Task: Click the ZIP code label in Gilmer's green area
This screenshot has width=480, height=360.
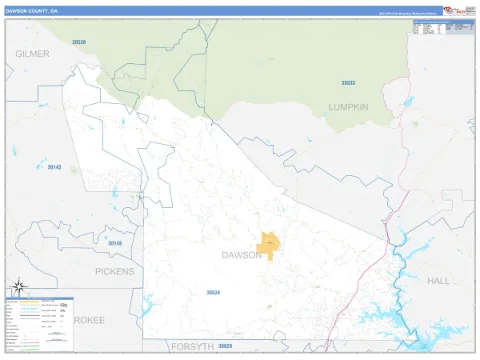Action: [79, 42]
